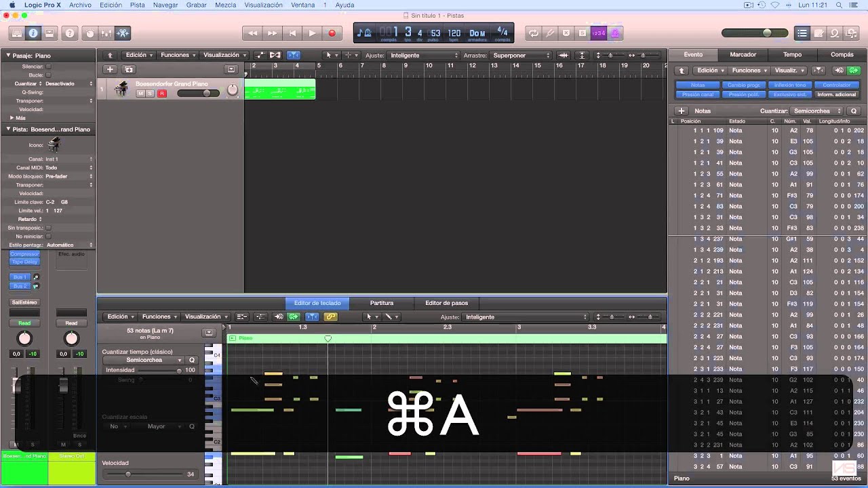The width and height of the screenshot is (868, 488).
Task: Toggle the Editors scissors icon
Action: [123, 33]
